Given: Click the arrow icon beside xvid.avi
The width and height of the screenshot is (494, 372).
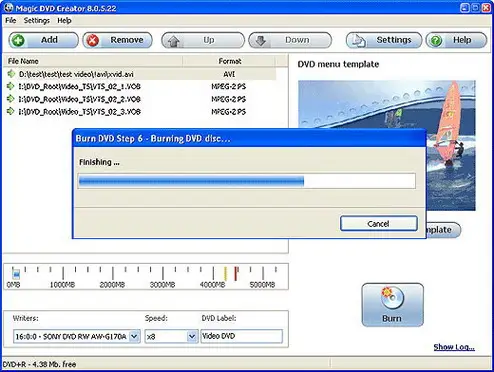Looking at the screenshot, I should (x=11, y=74).
